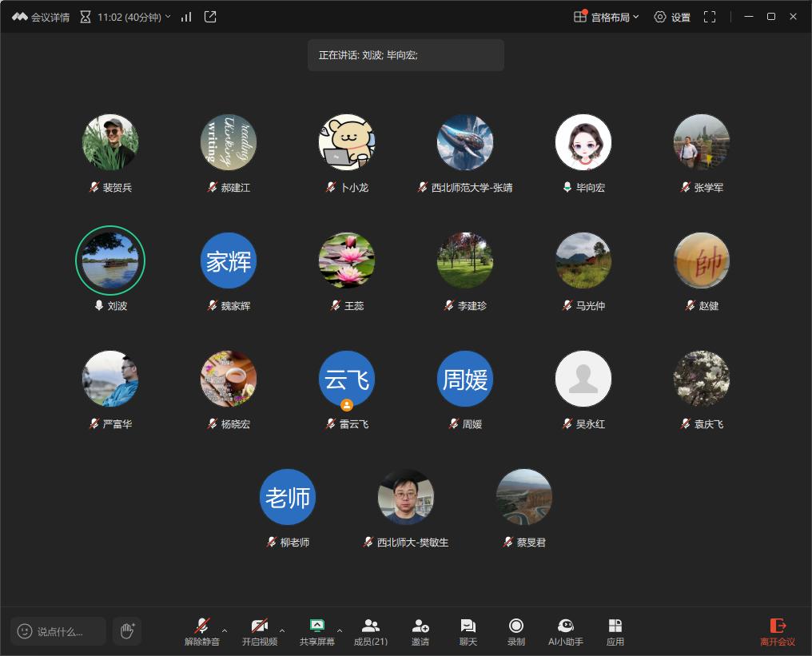812x656 pixels.
Task: Click the Leave Meeting button
Action: tap(777, 631)
